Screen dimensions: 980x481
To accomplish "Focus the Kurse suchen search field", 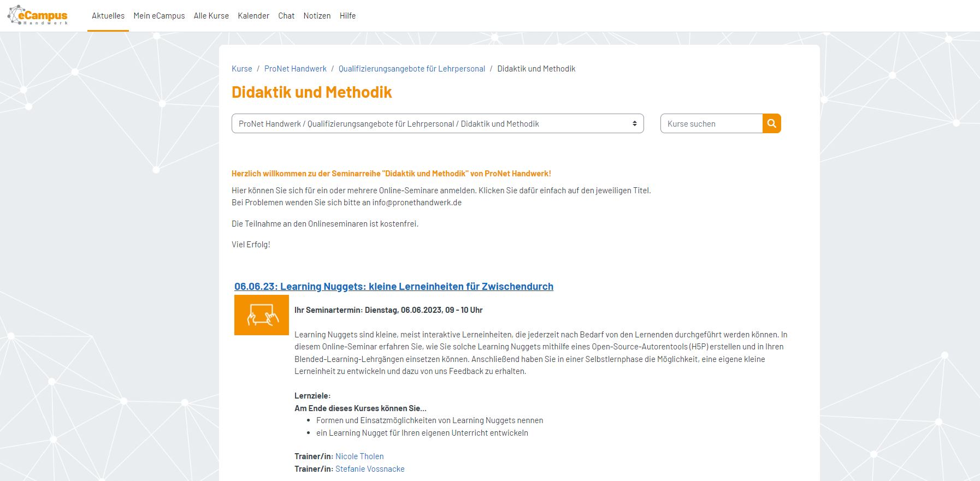I will pos(711,123).
